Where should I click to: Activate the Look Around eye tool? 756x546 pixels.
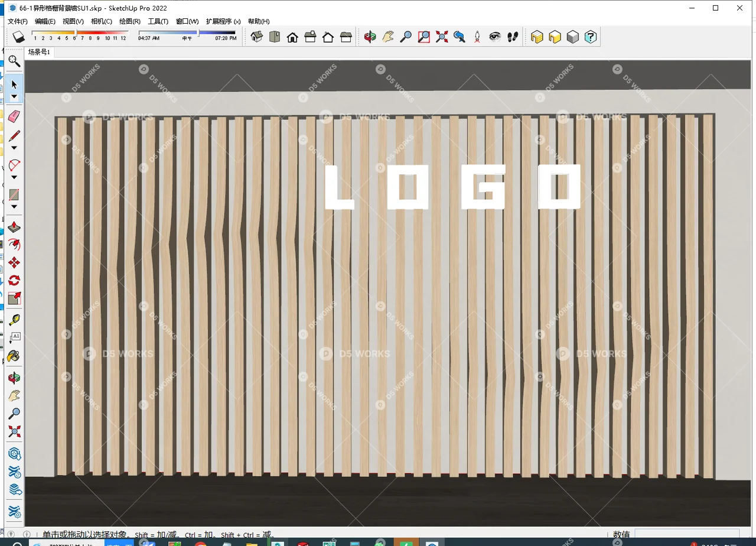click(495, 37)
